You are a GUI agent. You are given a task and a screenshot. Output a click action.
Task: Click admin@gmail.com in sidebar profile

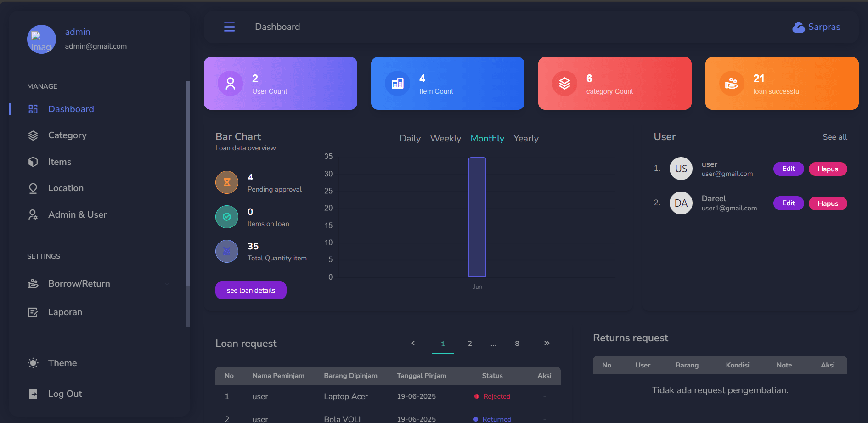tap(96, 46)
